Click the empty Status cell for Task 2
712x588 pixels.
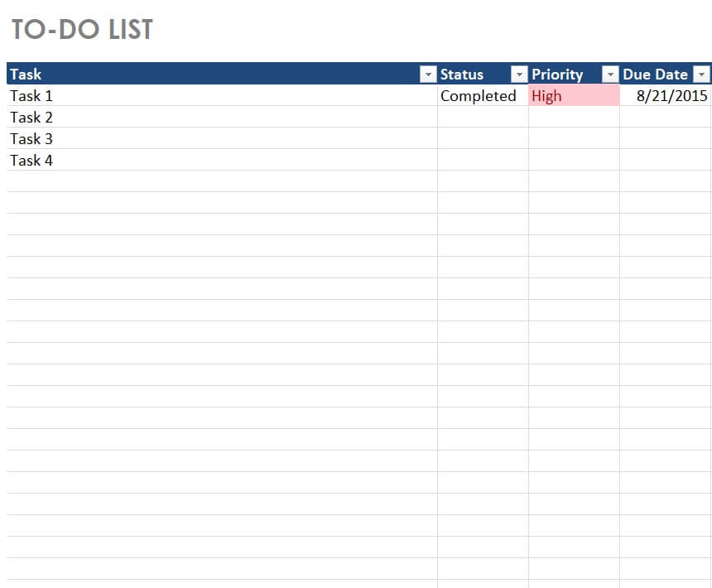(x=483, y=118)
